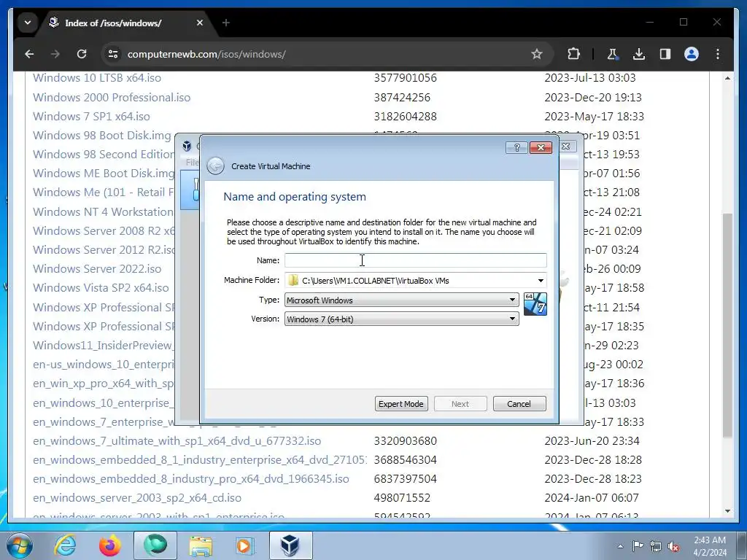The width and height of the screenshot is (747, 560).
Task: Click the page scrollbar down arrow
Action: [727, 511]
